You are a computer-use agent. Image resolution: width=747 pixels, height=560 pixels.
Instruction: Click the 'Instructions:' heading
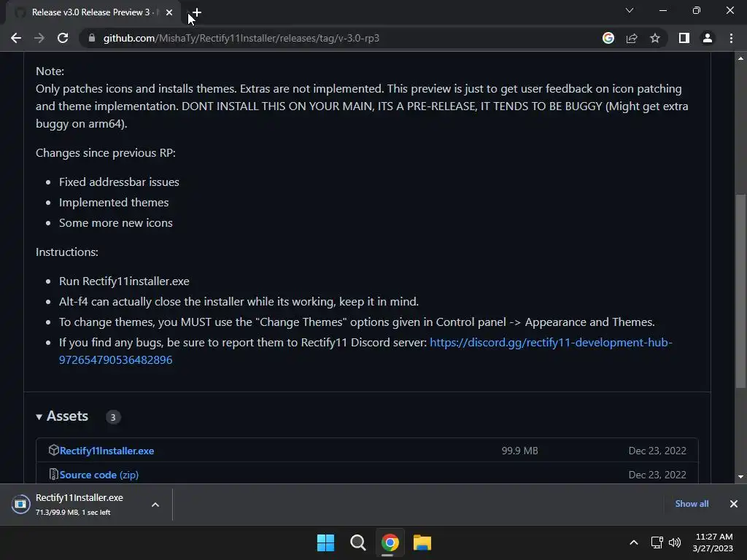coord(67,252)
